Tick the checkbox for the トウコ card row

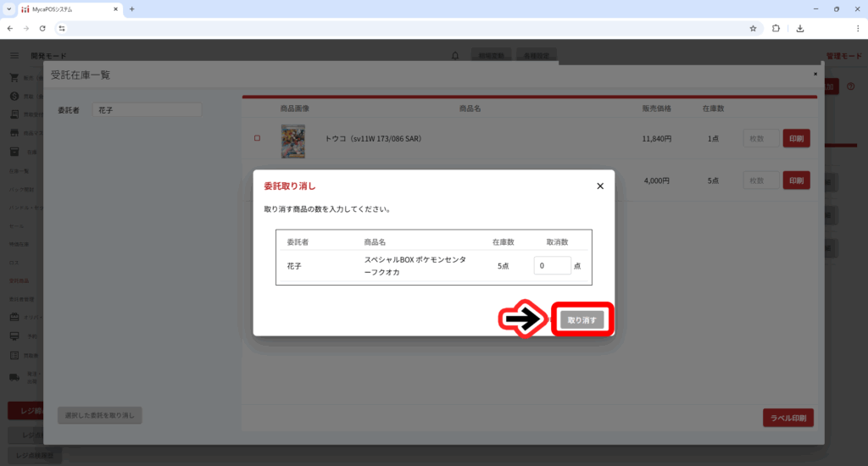pos(258,138)
